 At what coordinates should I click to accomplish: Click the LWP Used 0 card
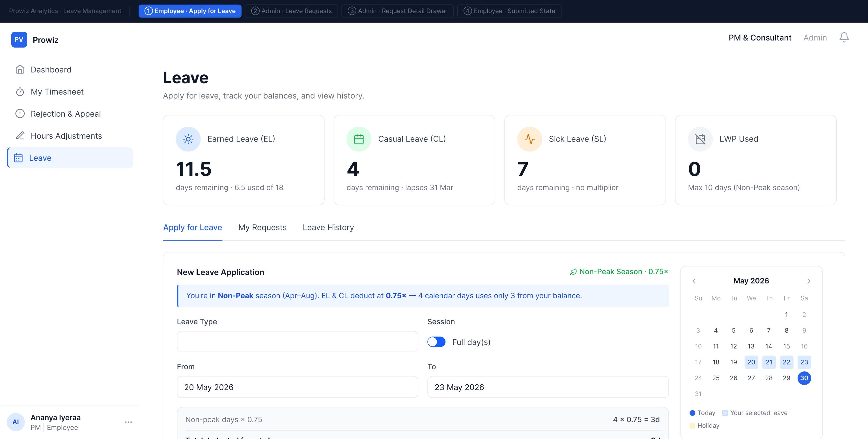pyautogui.click(x=755, y=160)
